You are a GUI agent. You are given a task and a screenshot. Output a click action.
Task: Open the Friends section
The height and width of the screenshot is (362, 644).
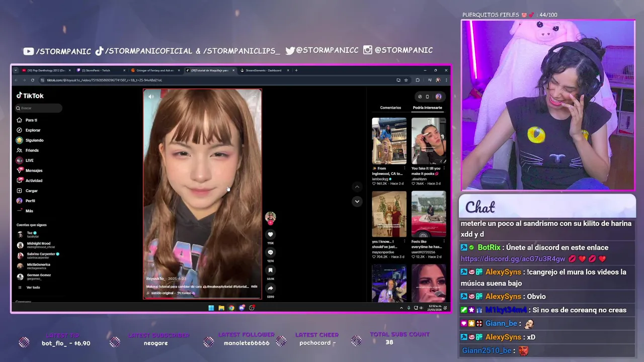point(28,150)
